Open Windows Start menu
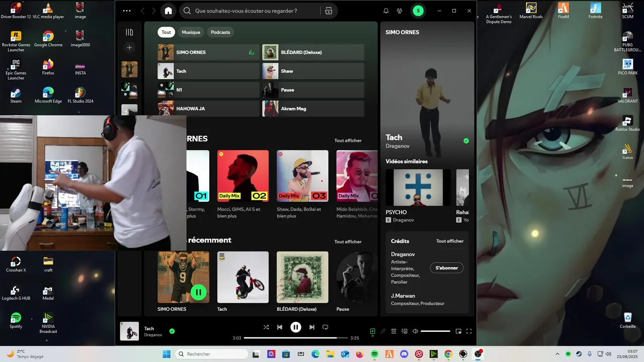This screenshot has width=644, height=362. (167, 354)
